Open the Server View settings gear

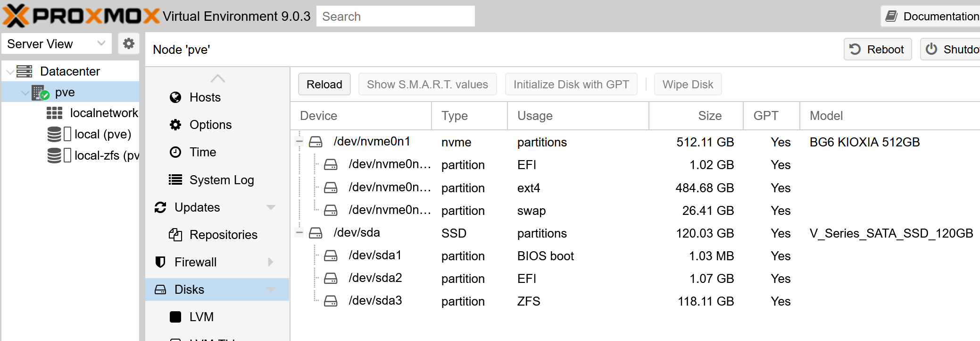pyautogui.click(x=128, y=44)
